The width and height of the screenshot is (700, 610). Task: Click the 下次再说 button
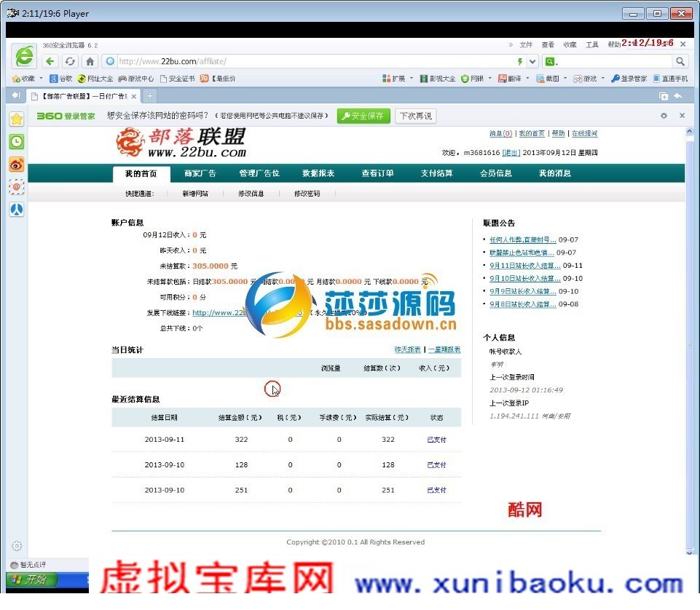click(x=416, y=116)
